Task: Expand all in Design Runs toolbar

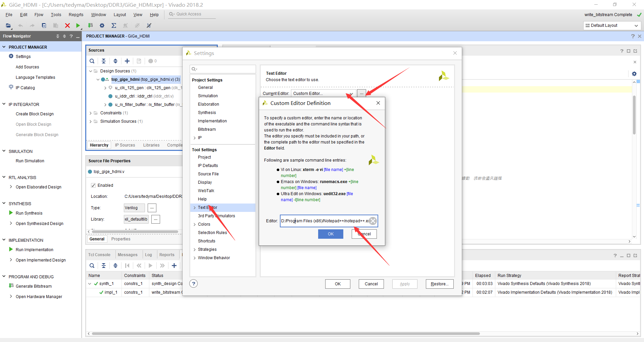Action: tap(115, 266)
